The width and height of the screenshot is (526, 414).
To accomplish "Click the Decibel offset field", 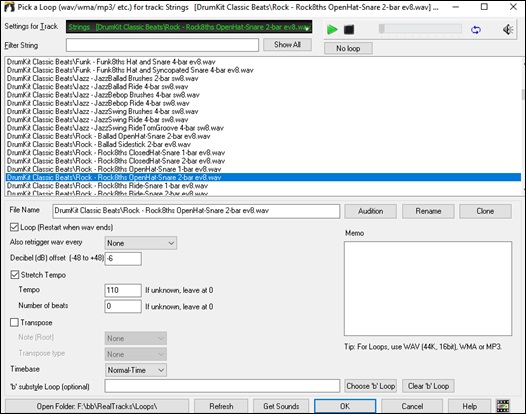I will 123,259.
